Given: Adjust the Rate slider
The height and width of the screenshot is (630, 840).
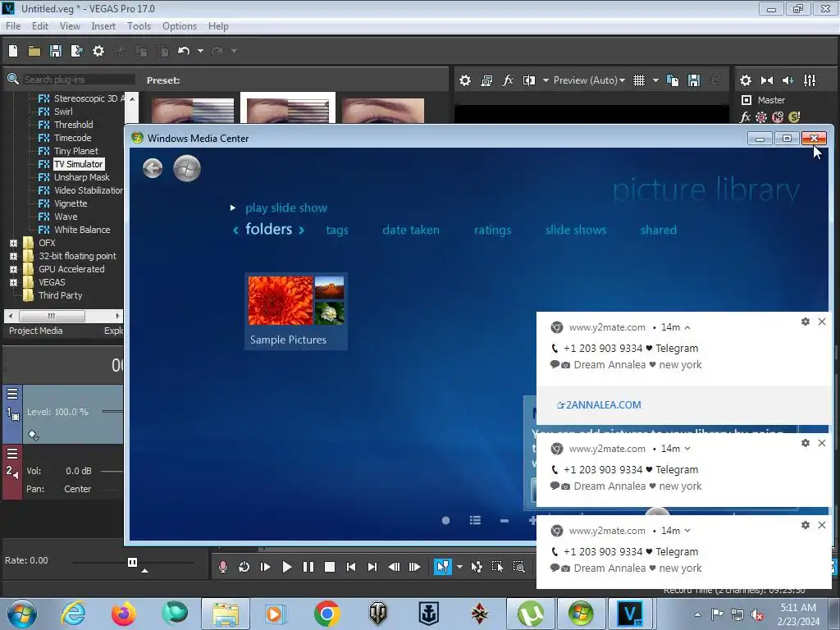Looking at the screenshot, I should point(132,563).
